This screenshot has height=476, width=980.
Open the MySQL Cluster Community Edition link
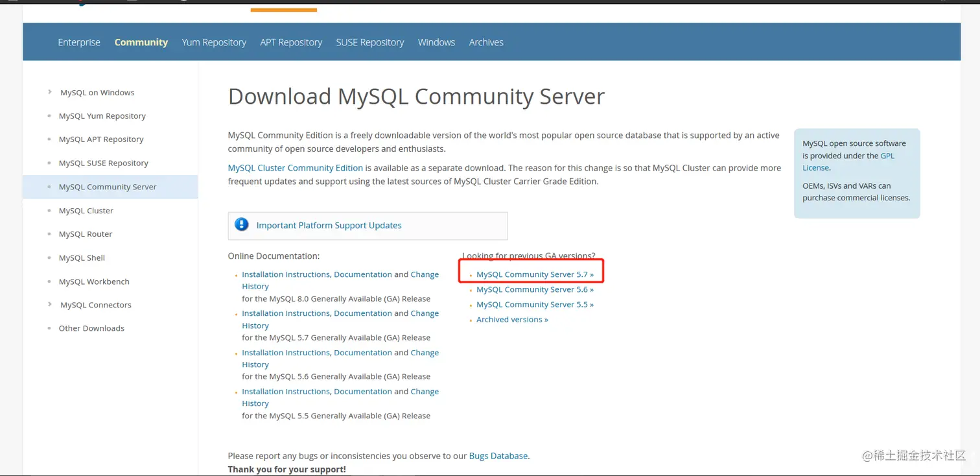(x=296, y=168)
